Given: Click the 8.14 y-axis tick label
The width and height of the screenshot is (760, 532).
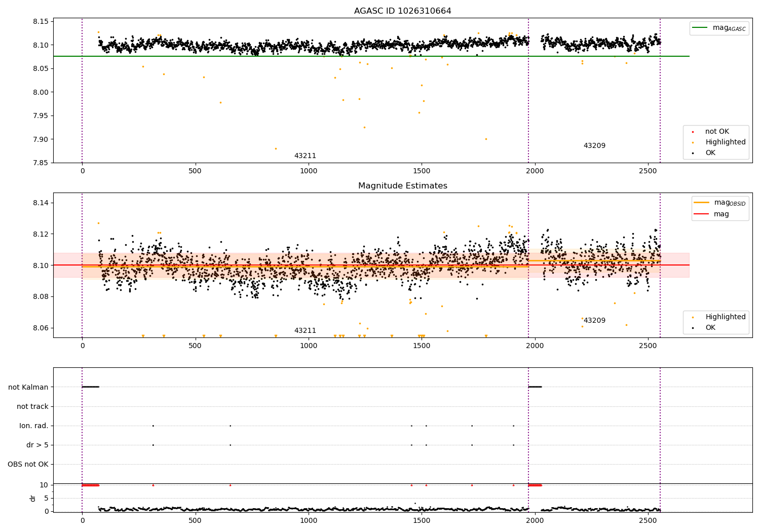Looking at the screenshot, I should click(x=41, y=203).
